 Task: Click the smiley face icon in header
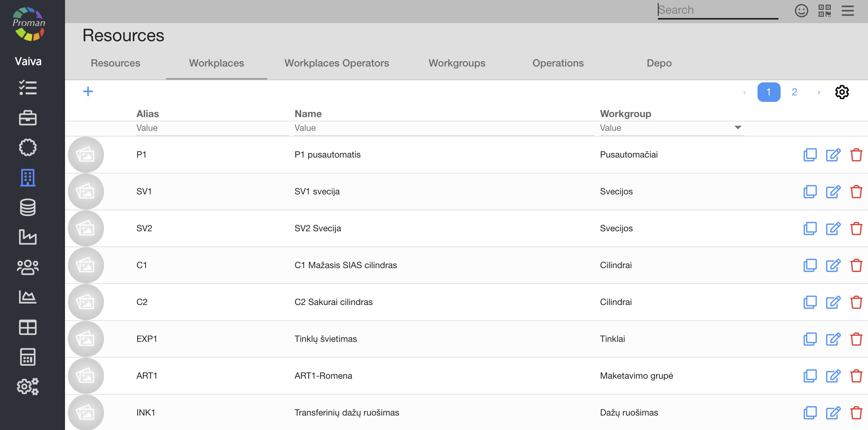point(801,10)
